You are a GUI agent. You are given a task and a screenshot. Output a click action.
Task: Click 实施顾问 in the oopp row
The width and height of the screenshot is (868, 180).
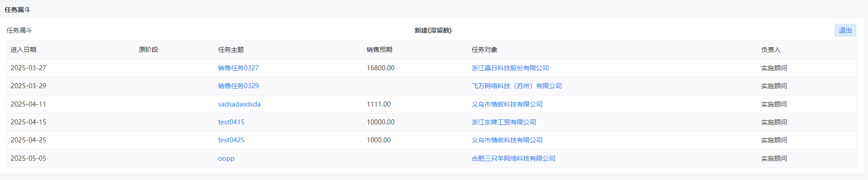pos(774,158)
